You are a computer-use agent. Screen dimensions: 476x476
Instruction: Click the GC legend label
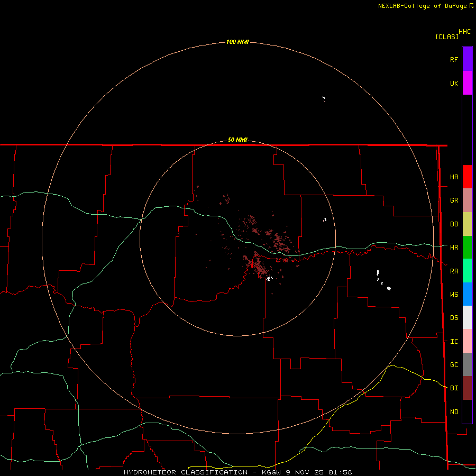[454, 365]
